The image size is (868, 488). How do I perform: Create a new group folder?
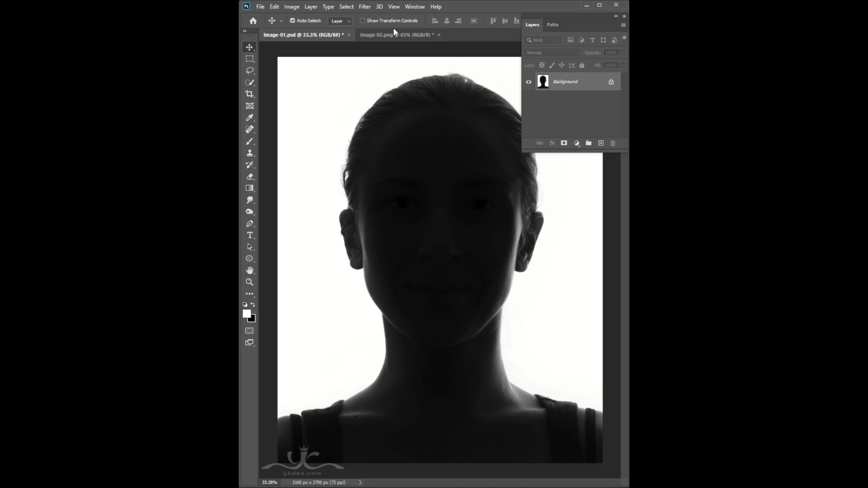coord(589,143)
